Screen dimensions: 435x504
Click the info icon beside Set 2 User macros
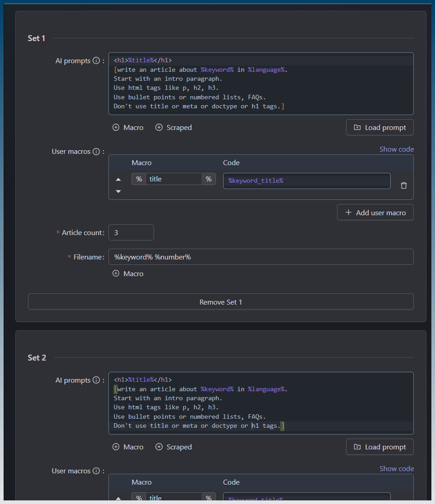click(96, 471)
